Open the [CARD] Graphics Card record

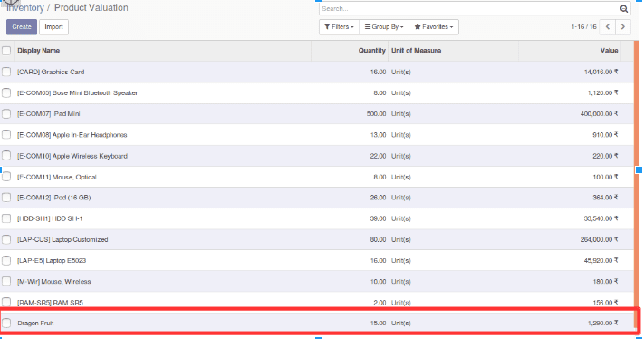coord(51,72)
